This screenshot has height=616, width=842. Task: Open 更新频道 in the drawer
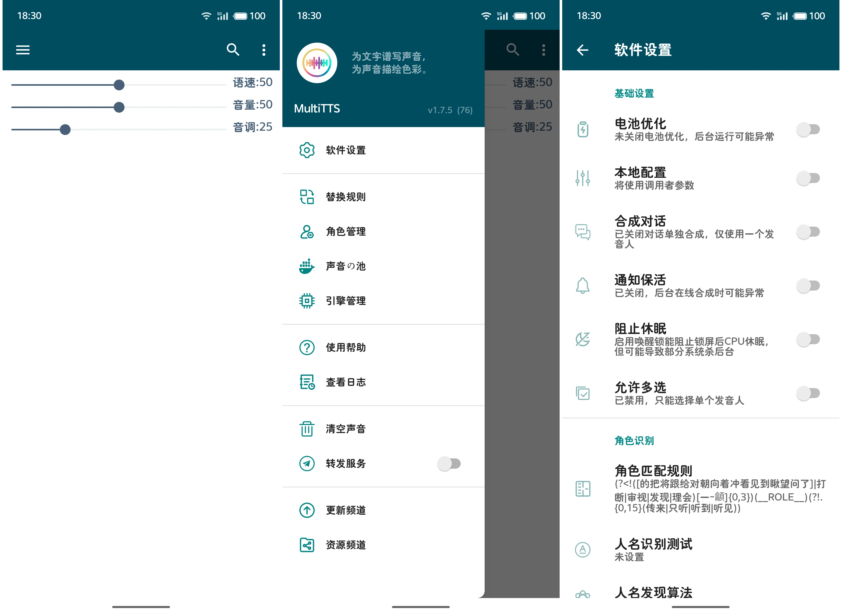383,510
